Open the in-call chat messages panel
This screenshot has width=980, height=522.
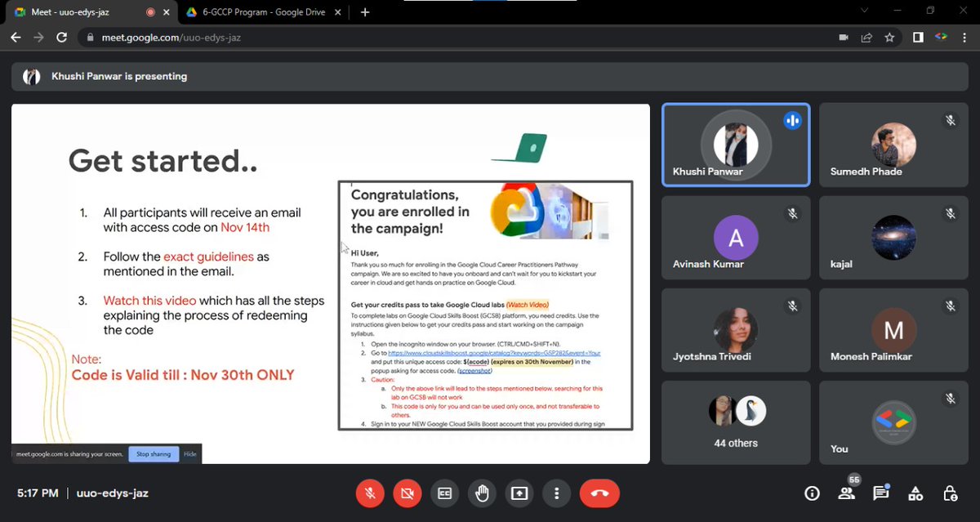(880, 493)
